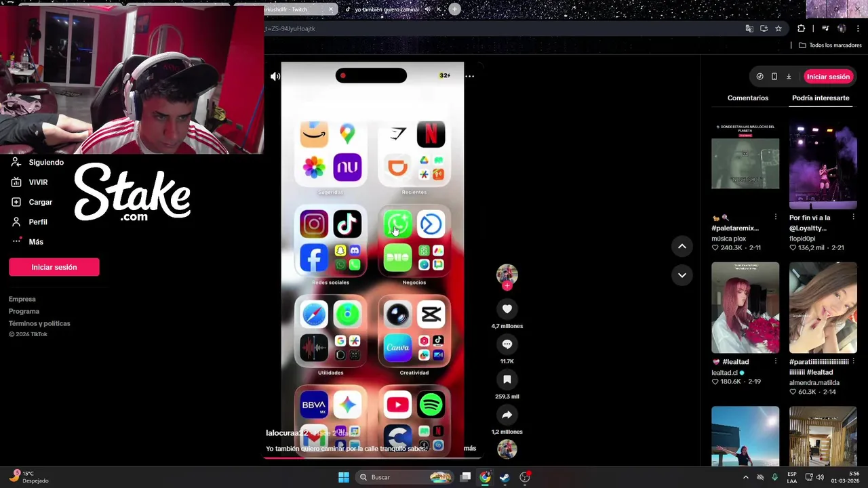The width and height of the screenshot is (868, 488).
Task: Open the media control icon in toolbar
Action: pyautogui.click(x=825, y=28)
